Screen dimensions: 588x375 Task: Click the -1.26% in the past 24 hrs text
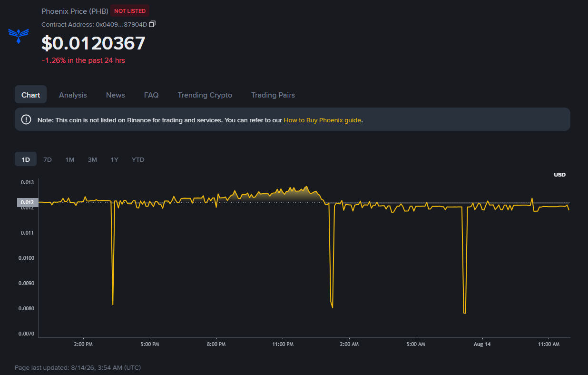(x=83, y=60)
